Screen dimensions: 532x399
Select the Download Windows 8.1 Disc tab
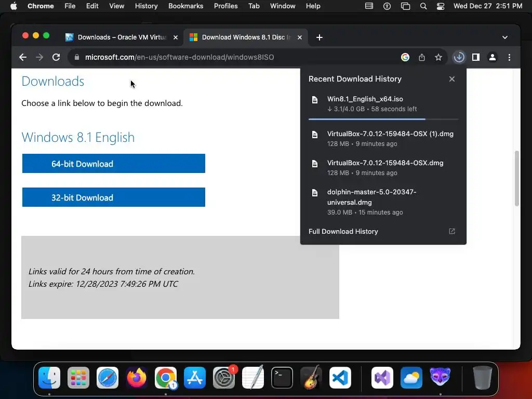click(x=246, y=37)
